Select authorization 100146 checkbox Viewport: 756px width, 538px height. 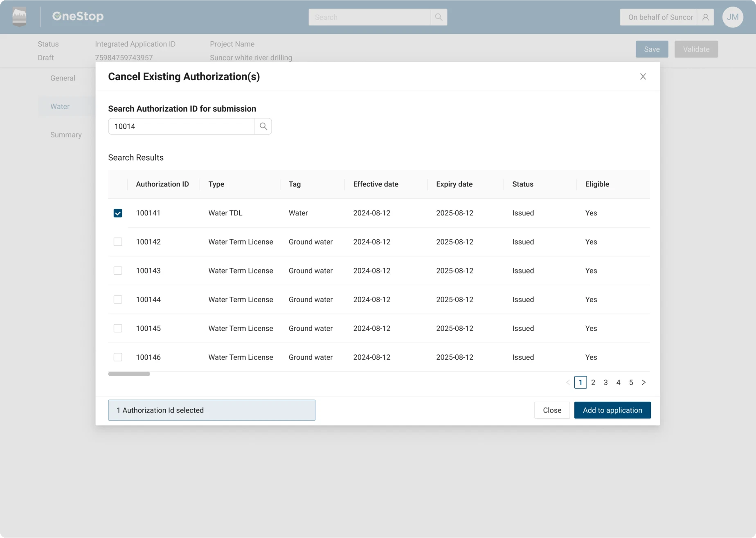(x=118, y=357)
